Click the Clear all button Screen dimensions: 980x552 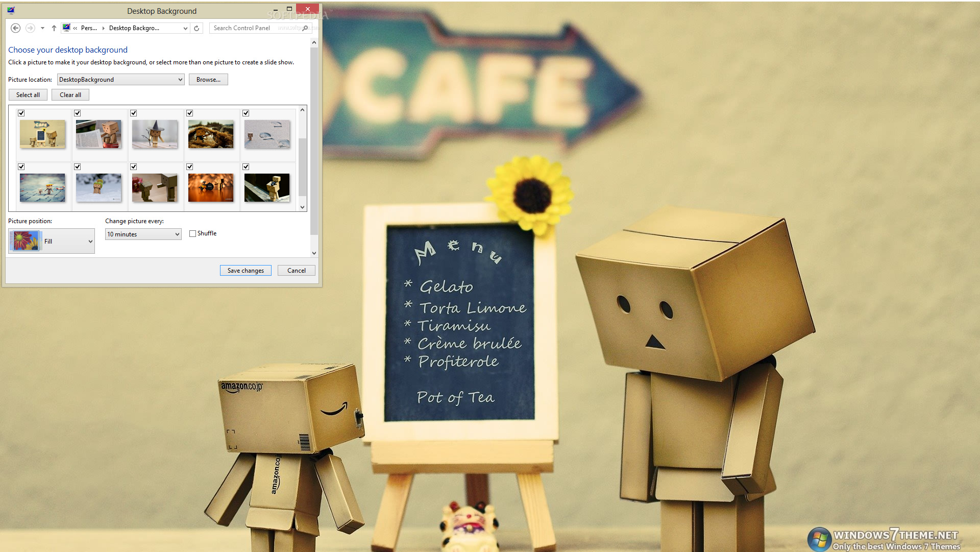tap(70, 95)
